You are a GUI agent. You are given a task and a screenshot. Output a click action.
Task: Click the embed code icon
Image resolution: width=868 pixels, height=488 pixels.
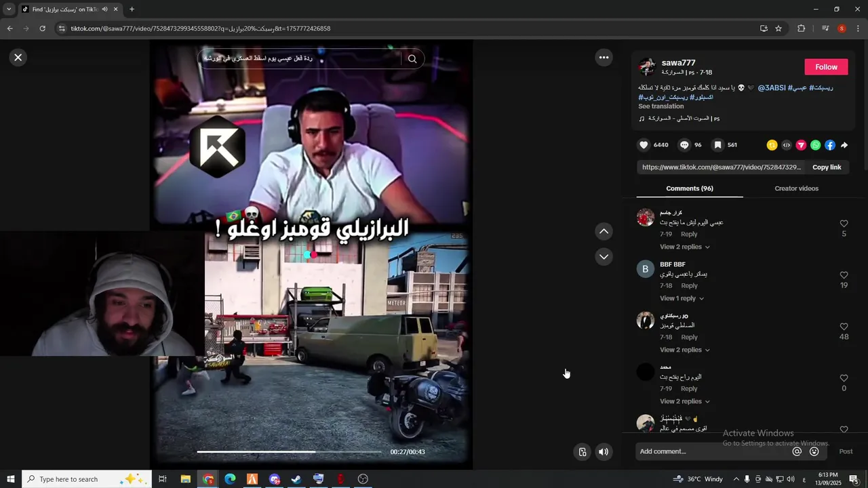point(787,145)
